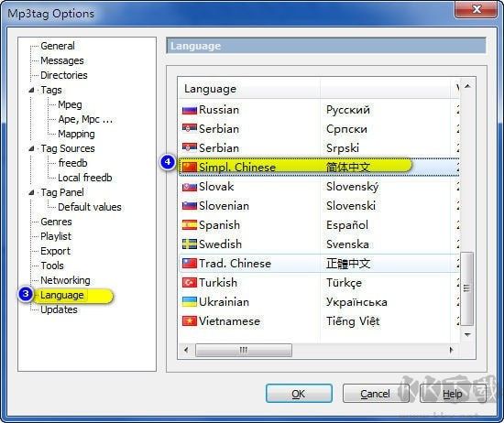Image resolution: width=504 pixels, height=423 pixels.
Task: Select the Українська native name cell
Action: coord(356,302)
